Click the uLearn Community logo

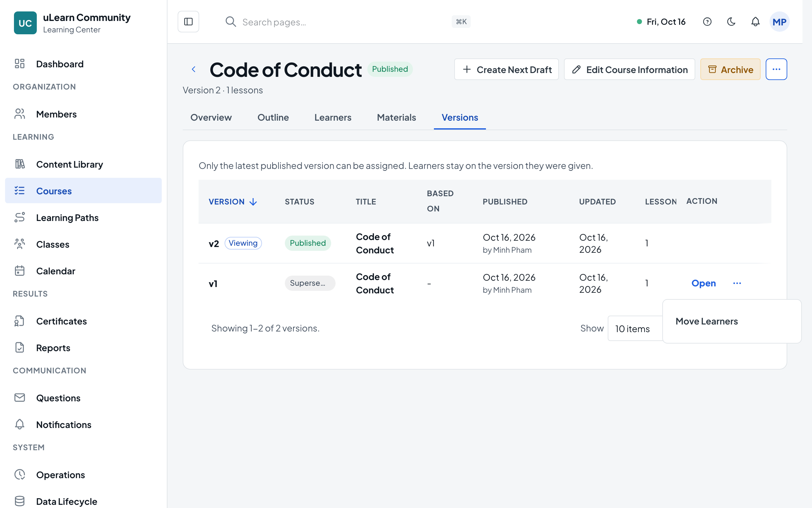click(x=25, y=23)
